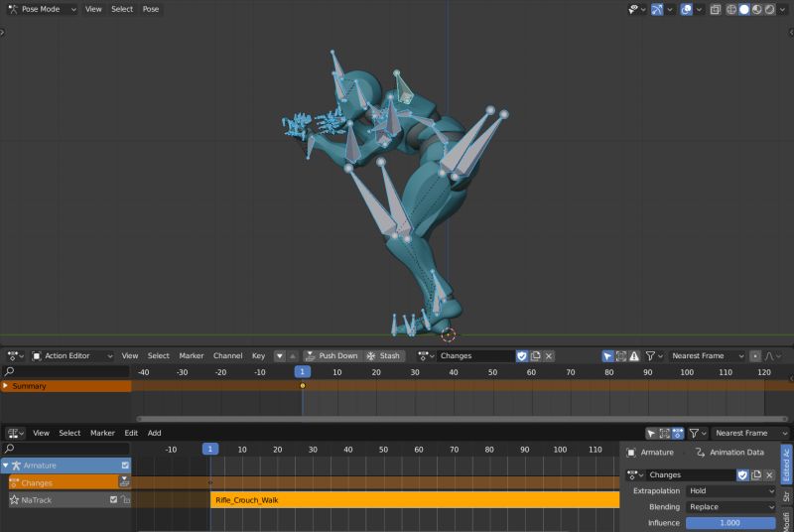Toggle X-ray mode icon
Image resolution: width=794 pixels, height=532 pixels.
click(x=715, y=9)
